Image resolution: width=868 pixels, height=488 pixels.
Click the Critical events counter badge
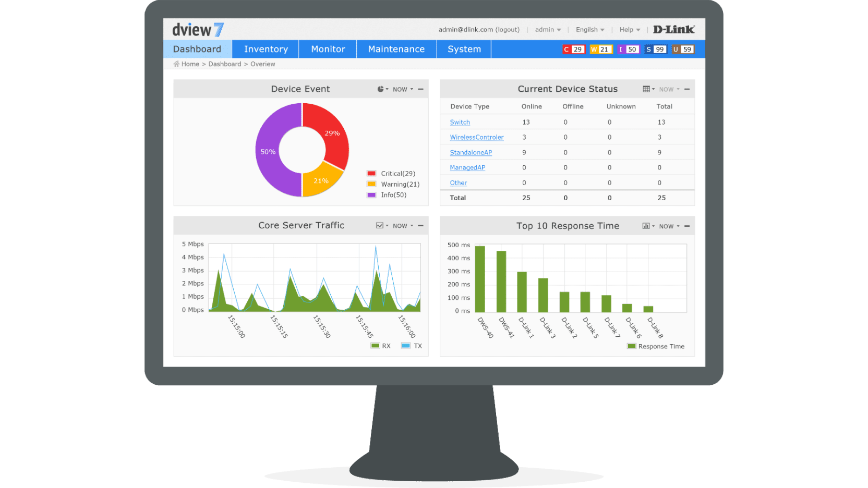pyautogui.click(x=573, y=49)
